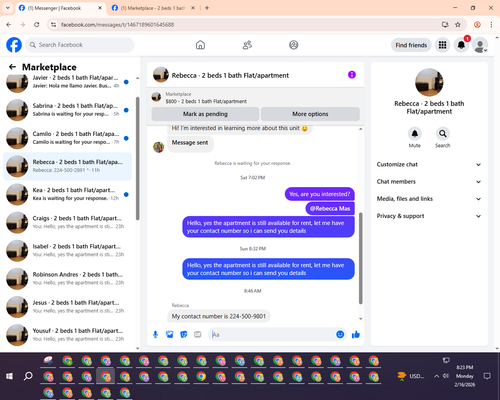This screenshot has height=400, width=500.
Task: Expand the Privacy & support section
Action: click(x=429, y=216)
